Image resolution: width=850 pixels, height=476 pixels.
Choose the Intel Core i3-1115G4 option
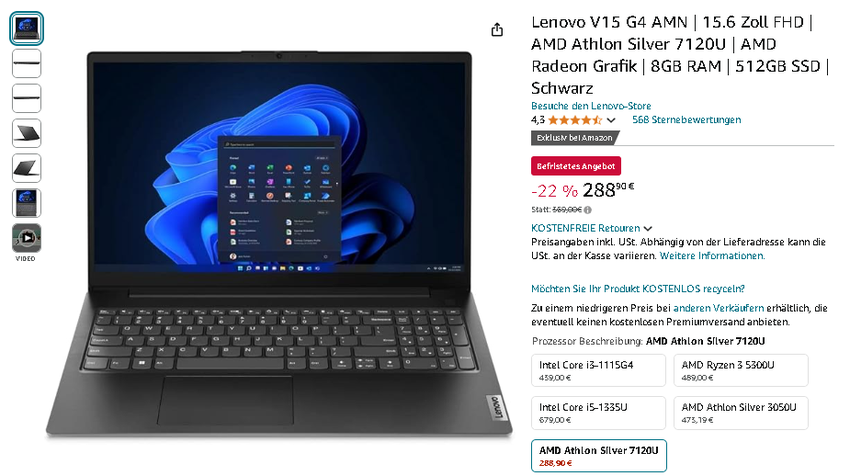(598, 371)
